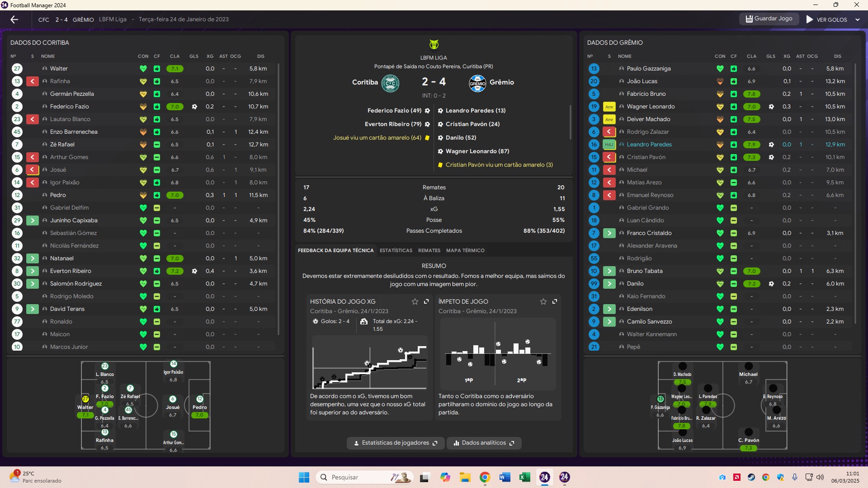This screenshot has width=868, height=488.
Task: Open the LBFM Liga competition logo
Action: pyautogui.click(x=434, y=44)
